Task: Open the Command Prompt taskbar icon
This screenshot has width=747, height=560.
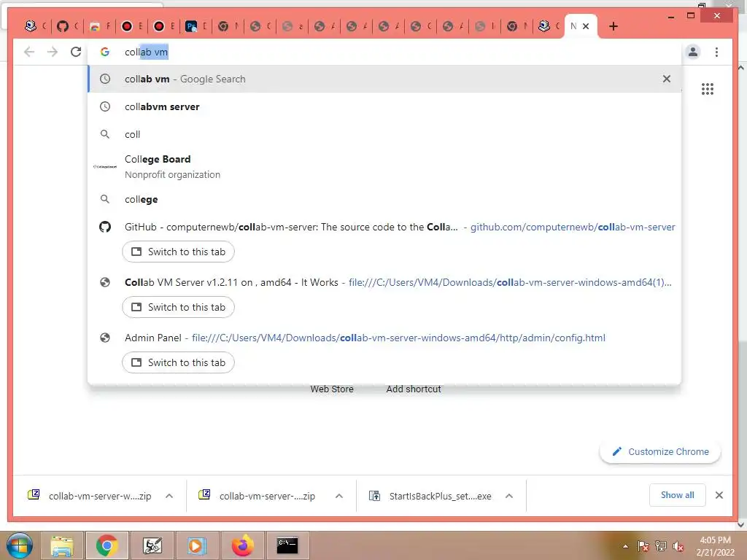Action: coord(287,545)
